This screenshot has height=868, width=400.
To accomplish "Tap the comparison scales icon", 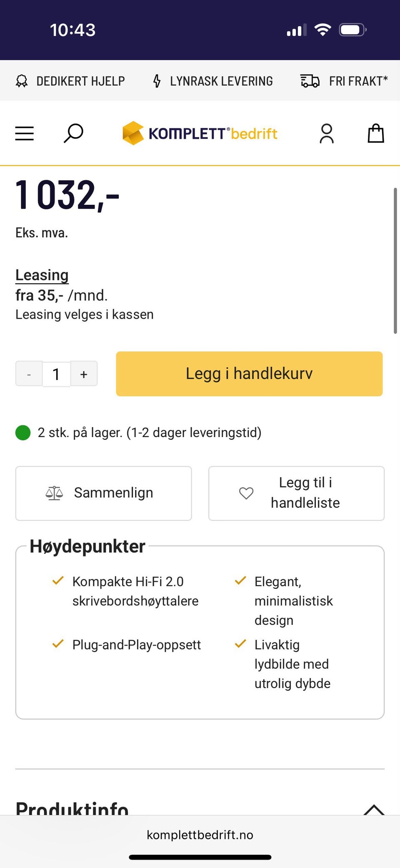I will 54,493.
